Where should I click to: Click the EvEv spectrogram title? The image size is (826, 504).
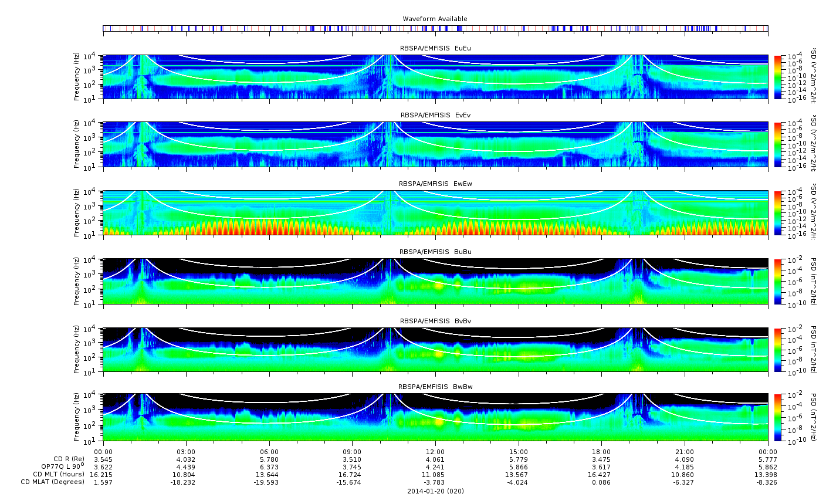pos(435,115)
